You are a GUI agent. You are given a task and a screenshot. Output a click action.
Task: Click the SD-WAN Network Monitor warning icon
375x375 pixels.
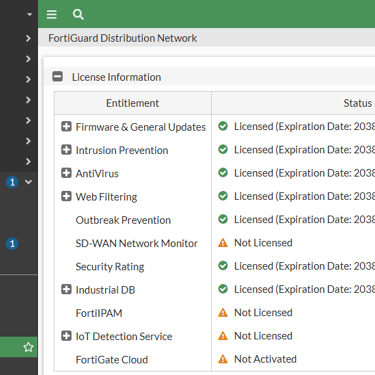[223, 243]
